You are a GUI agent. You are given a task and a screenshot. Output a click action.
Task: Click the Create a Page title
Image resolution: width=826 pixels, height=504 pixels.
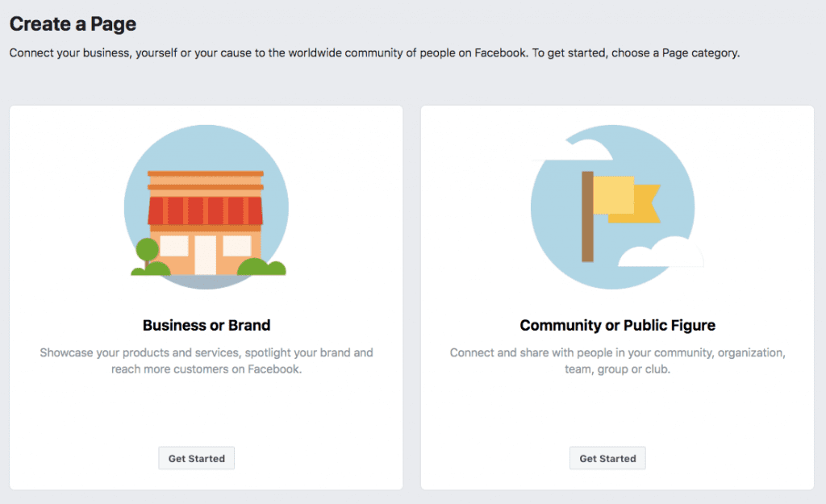[73, 24]
